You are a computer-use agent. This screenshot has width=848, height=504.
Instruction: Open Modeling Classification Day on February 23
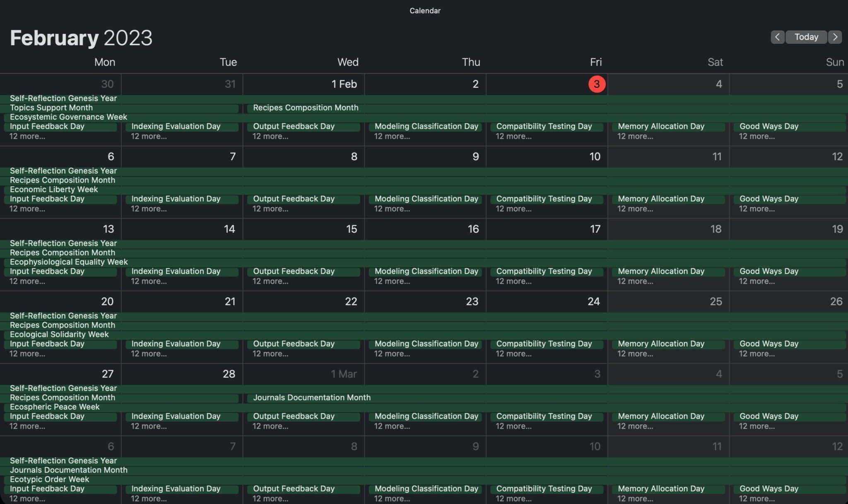(x=426, y=344)
